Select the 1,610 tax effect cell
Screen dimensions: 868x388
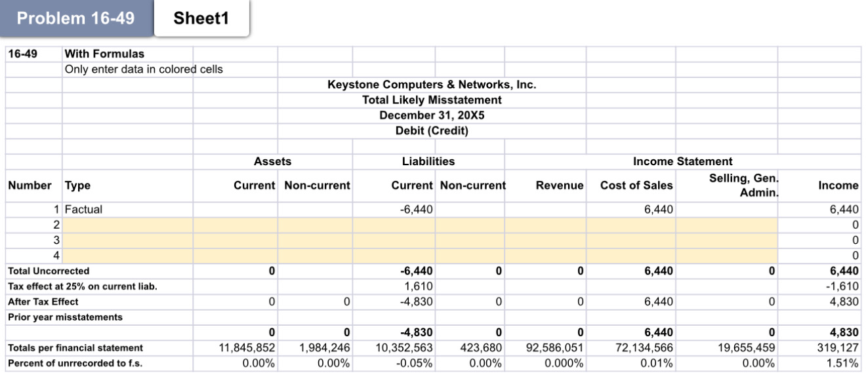pyautogui.click(x=394, y=286)
